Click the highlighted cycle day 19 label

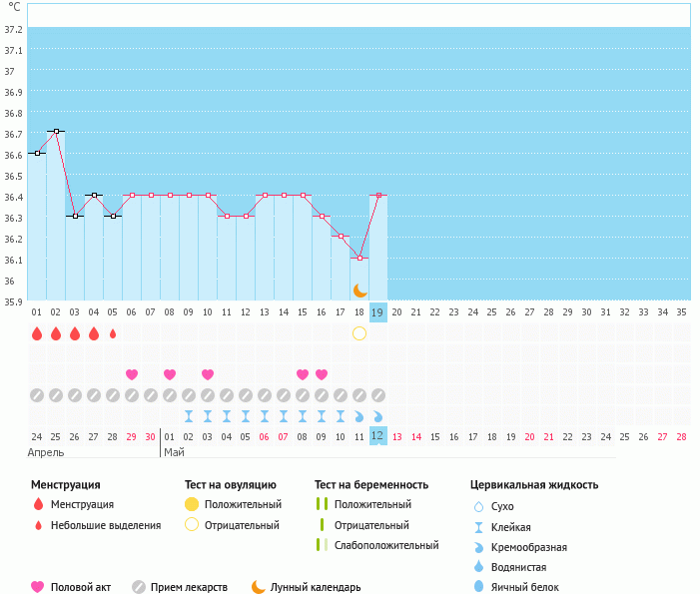[378, 312]
